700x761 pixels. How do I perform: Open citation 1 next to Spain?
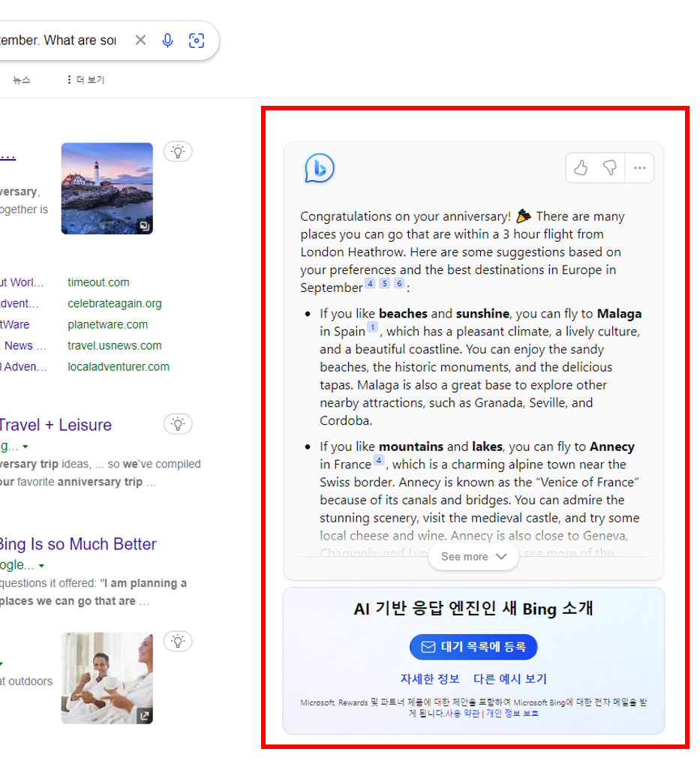[x=373, y=327]
